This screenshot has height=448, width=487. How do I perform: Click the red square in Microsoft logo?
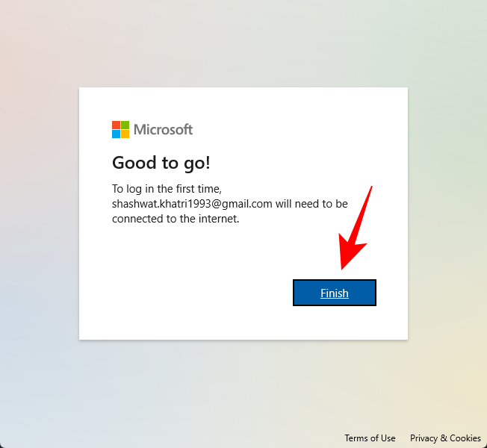click(x=117, y=125)
